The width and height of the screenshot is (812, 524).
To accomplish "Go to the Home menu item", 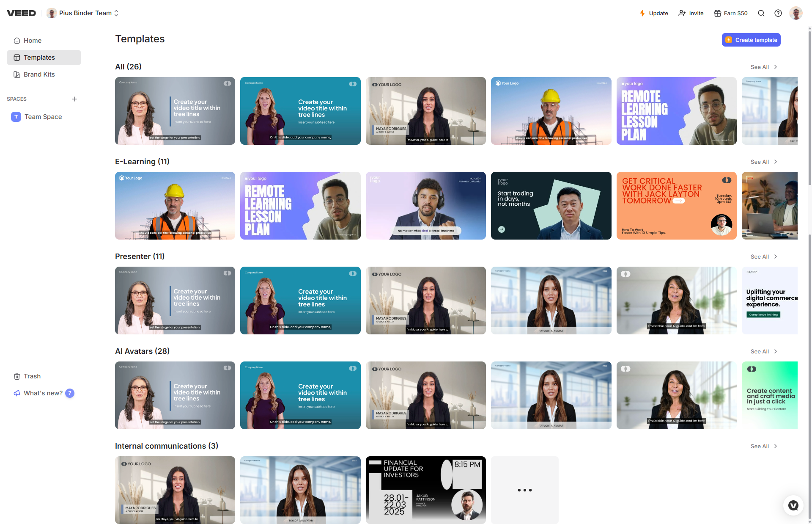I will [x=32, y=41].
